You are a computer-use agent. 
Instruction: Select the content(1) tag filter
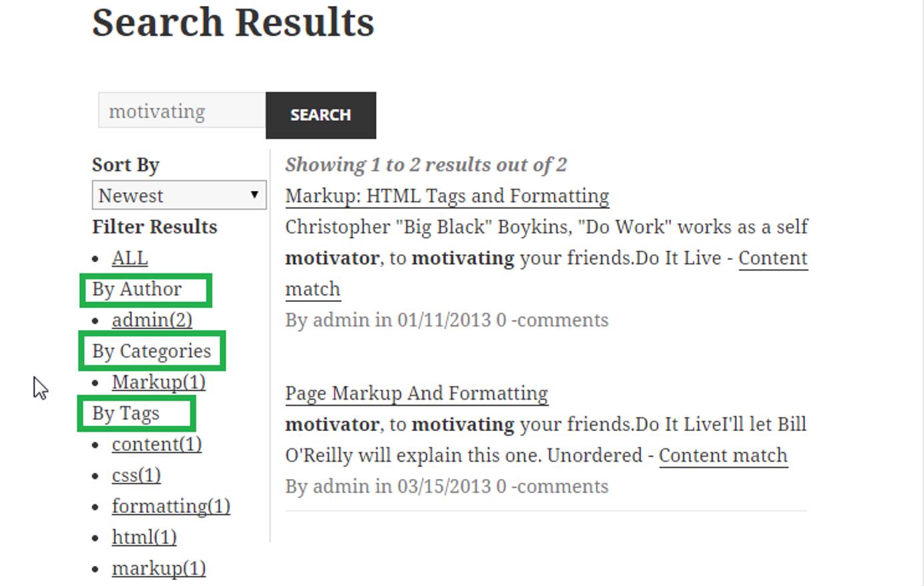tap(156, 444)
